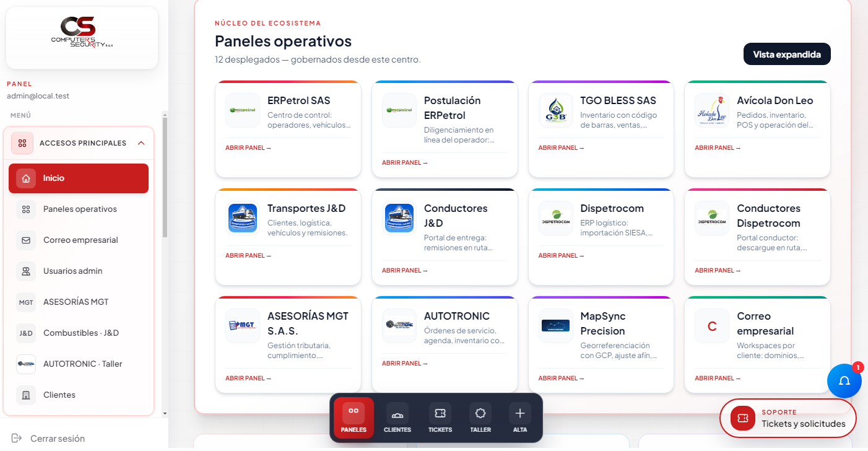The width and height of the screenshot is (868, 451).
Task: Click the Clientes building icon in sidebar
Action: pos(26,395)
